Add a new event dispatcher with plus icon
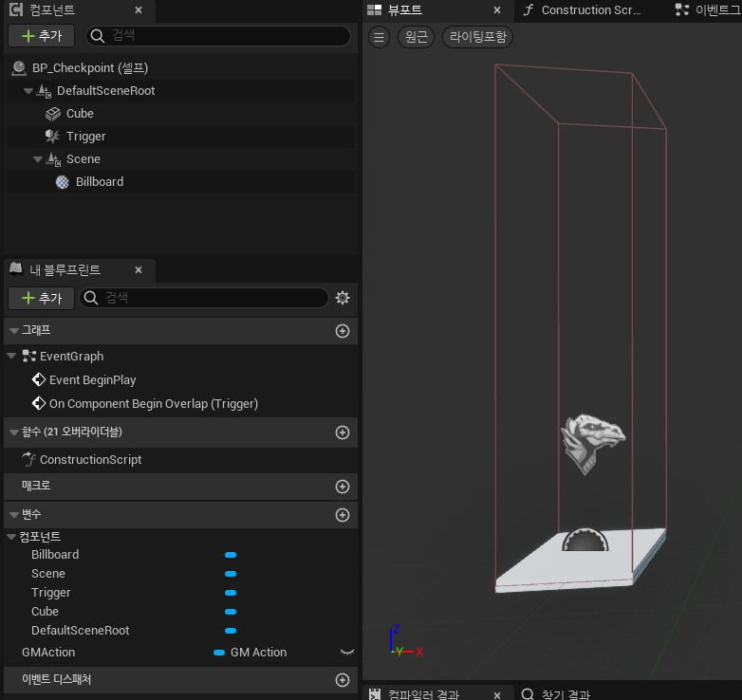The image size is (742, 700). 343,680
